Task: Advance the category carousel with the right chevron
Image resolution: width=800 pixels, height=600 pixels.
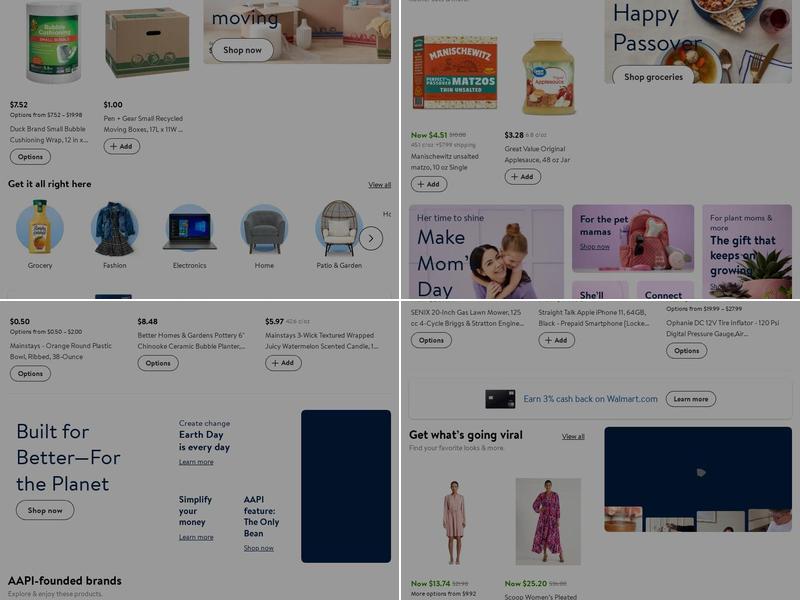Action: click(371, 238)
